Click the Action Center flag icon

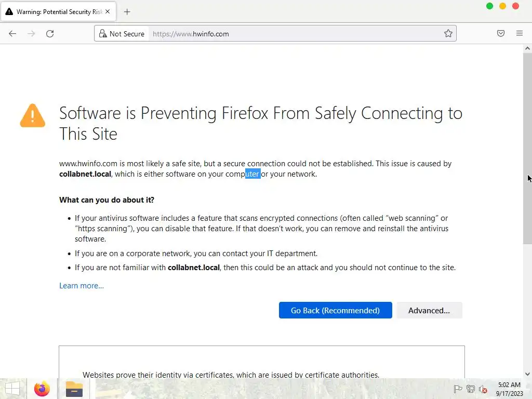[x=458, y=389]
